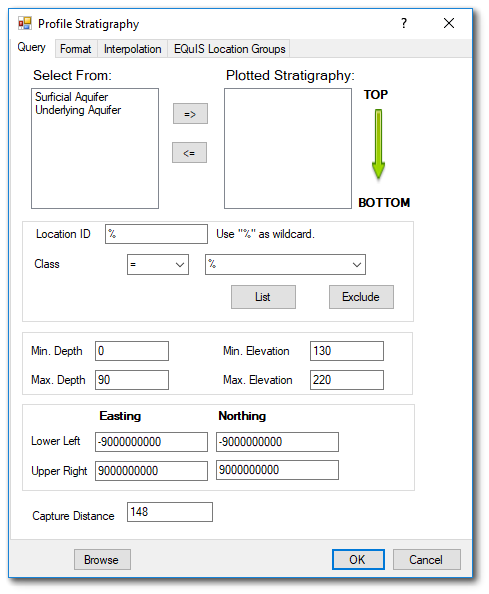Click the Min. Elevation field
This screenshot has width=489, height=594.
point(347,351)
